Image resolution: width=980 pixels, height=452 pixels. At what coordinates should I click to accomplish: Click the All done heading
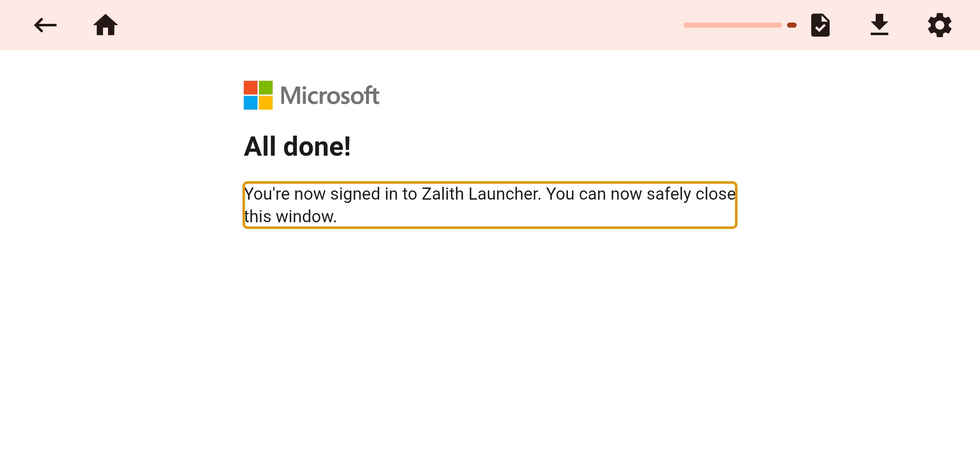[298, 146]
